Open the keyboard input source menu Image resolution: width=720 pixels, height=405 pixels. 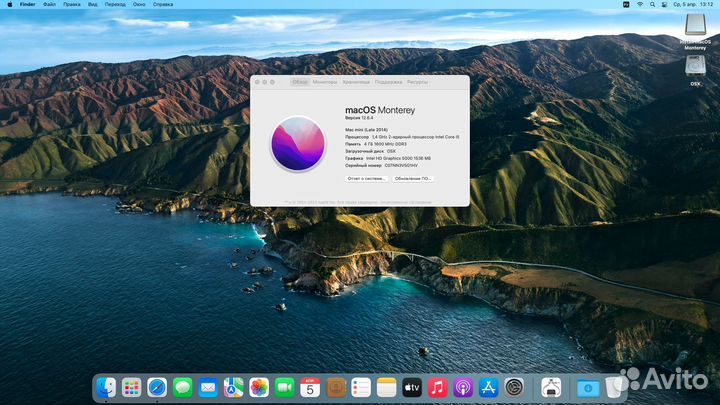click(x=626, y=4)
